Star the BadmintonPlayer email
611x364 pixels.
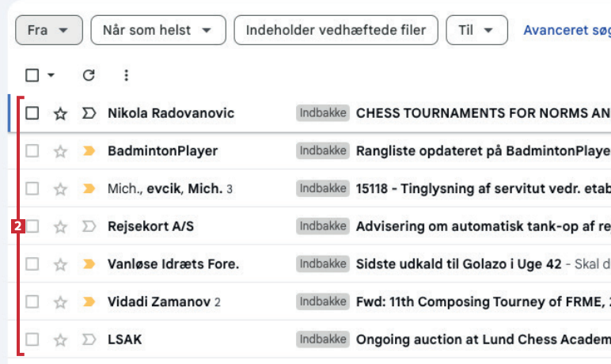coord(60,151)
